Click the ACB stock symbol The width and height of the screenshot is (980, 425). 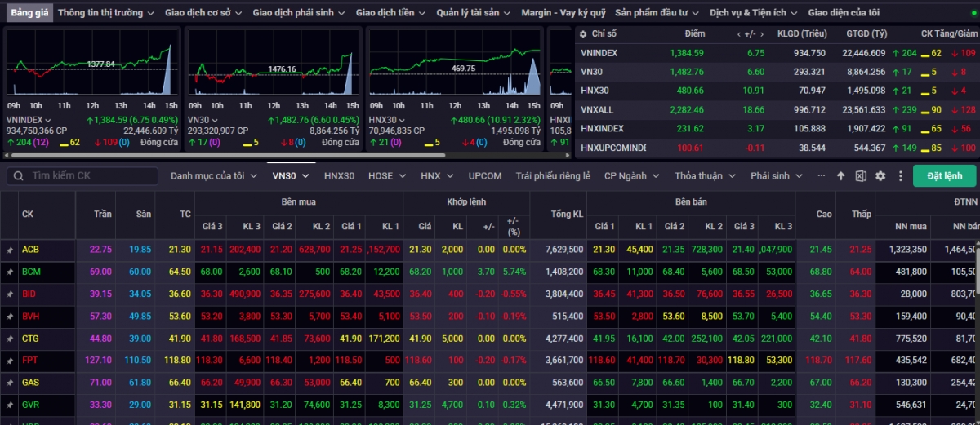[30, 250]
